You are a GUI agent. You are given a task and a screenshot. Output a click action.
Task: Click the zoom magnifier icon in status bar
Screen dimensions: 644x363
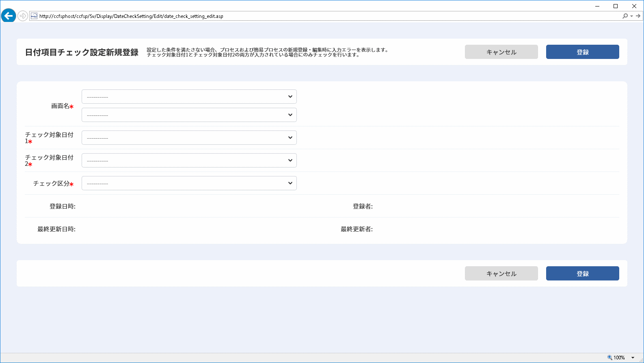pos(610,357)
